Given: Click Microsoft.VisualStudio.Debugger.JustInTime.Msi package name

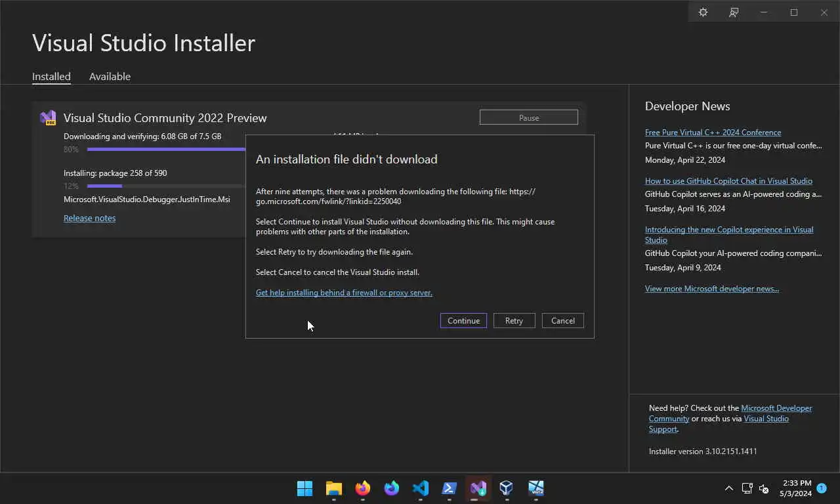Looking at the screenshot, I should coord(147,199).
